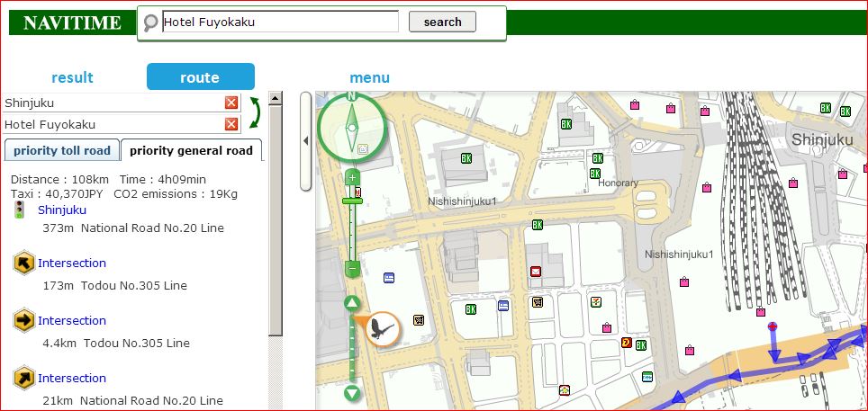Remove Hotel Fuyokaku with red X
This screenshot has width=868, height=411.
pyautogui.click(x=231, y=124)
